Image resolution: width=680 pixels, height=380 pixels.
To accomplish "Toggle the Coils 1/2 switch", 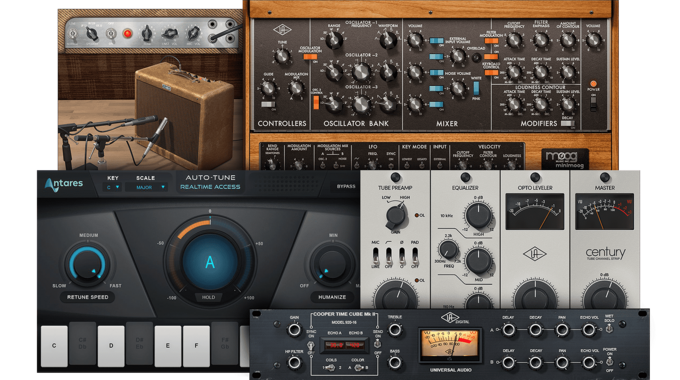I will tap(330, 368).
